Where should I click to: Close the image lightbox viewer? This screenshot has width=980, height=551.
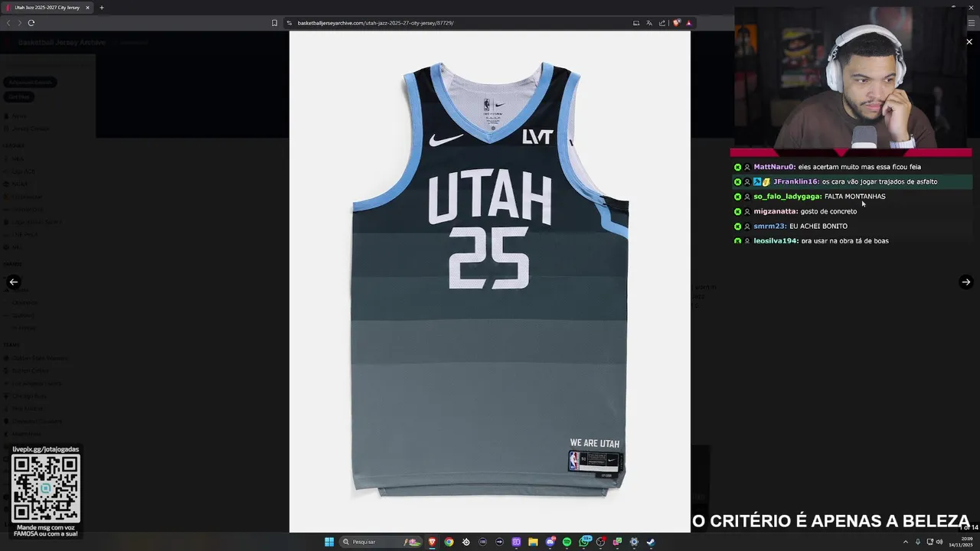coord(969,41)
